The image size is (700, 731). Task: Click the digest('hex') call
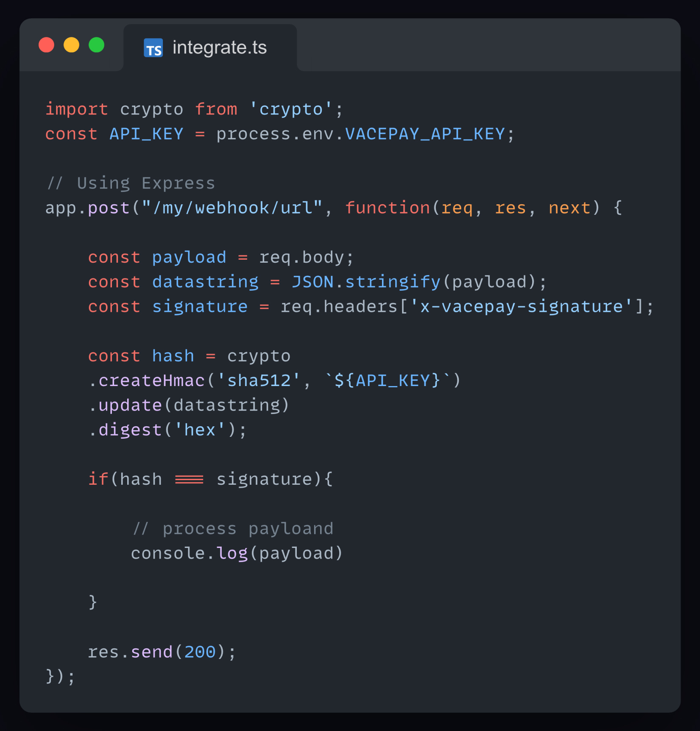pos(167,430)
